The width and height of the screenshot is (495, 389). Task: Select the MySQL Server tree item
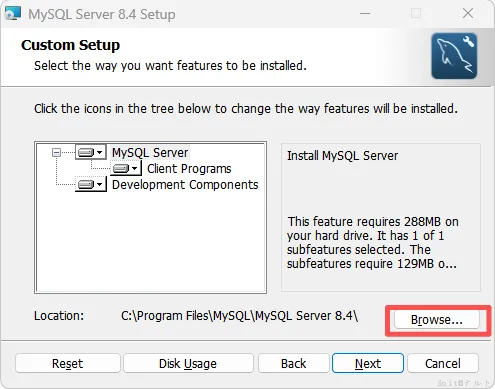pyautogui.click(x=150, y=153)
